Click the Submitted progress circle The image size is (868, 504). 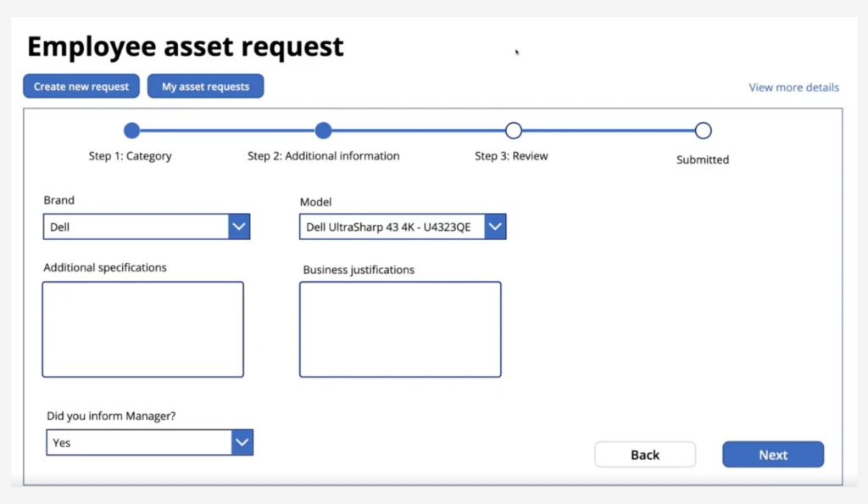pyautogui.click(x=703, y=131)
